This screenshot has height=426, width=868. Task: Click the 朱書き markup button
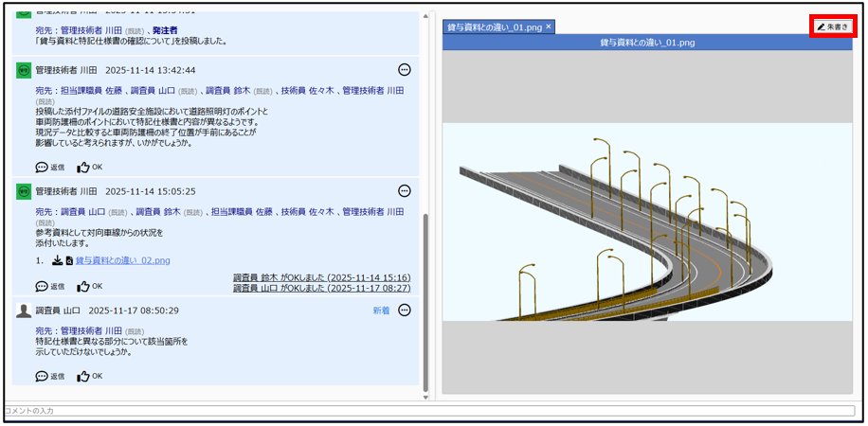tap(833, 27)
